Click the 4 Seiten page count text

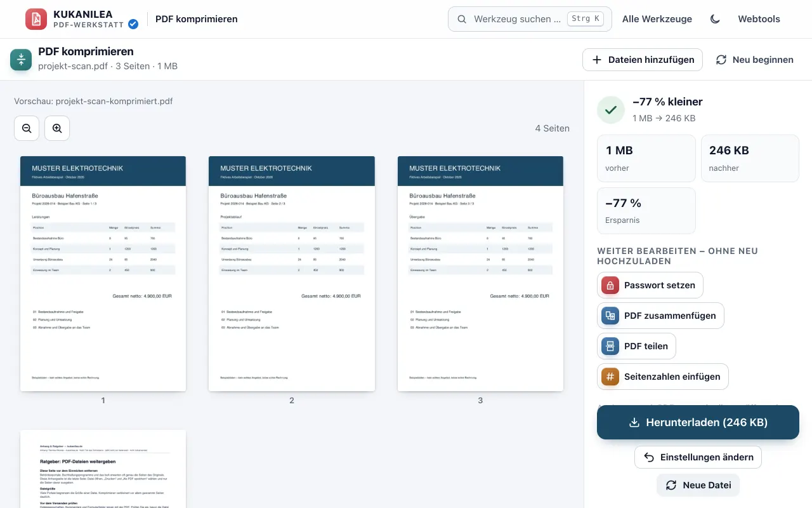[x=552, y=128]
